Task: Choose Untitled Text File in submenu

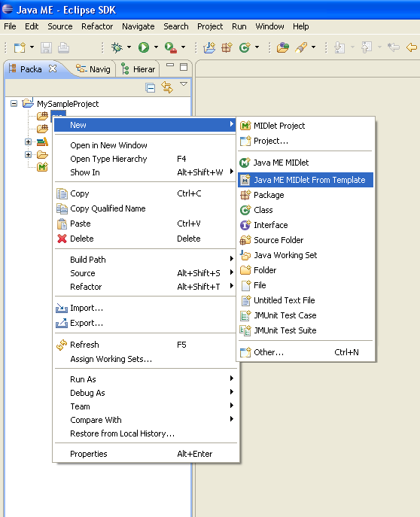Action: (306, 300)
